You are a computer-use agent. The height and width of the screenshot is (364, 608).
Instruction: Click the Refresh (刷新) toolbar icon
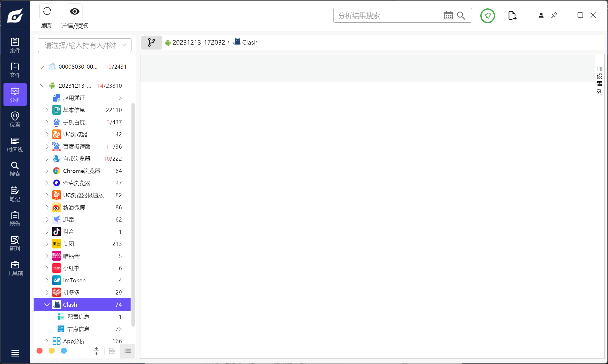[47, 12]
